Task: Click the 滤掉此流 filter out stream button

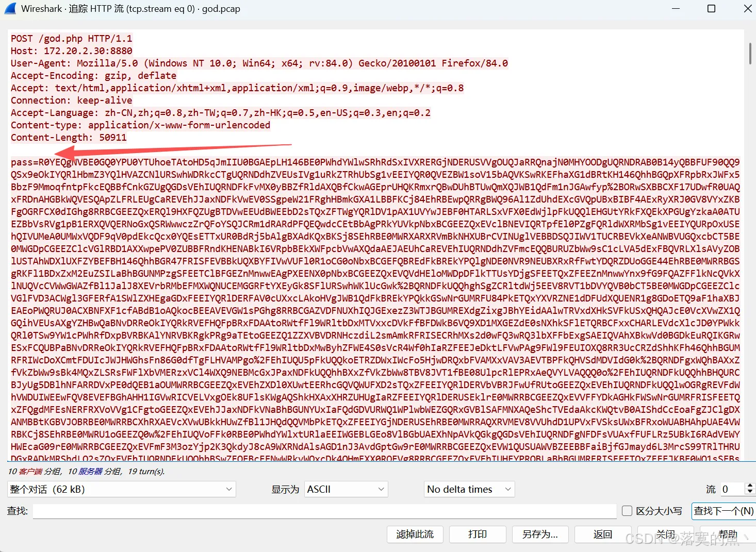Action: (x=415, y=534)
